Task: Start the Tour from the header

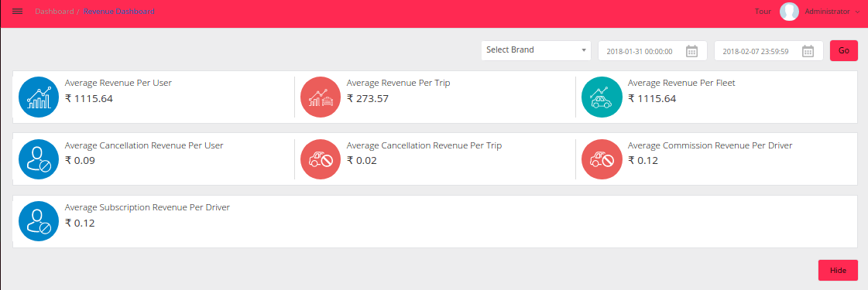Action: [x=763, y=11]
